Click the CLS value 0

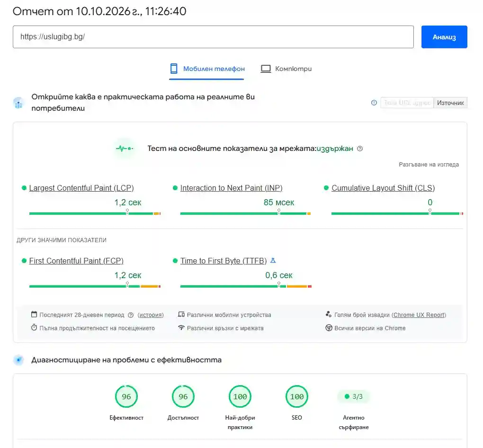click(430, 202)
